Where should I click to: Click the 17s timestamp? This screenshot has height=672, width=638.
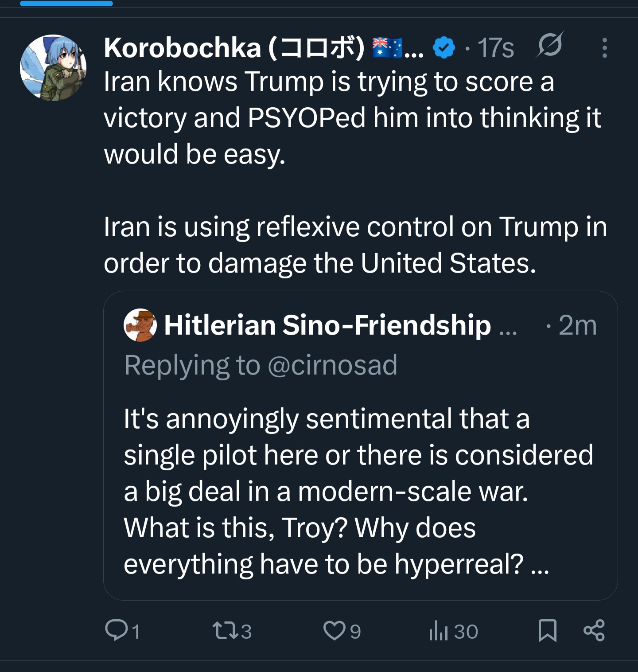coord(496,48)
